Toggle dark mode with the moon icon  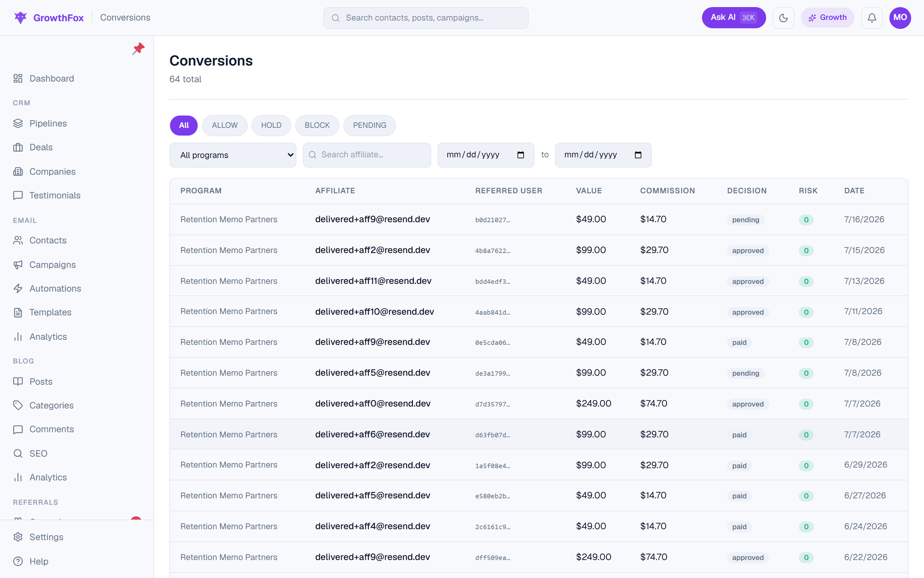coord(783,18)
